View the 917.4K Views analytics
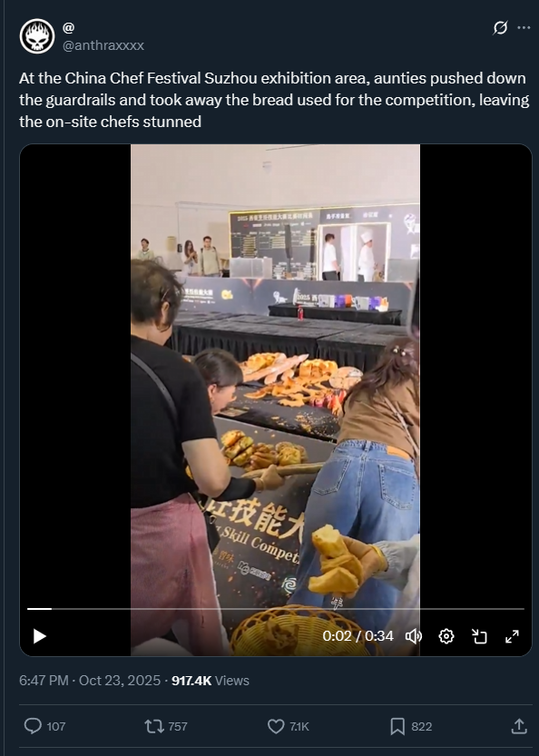 211,681
